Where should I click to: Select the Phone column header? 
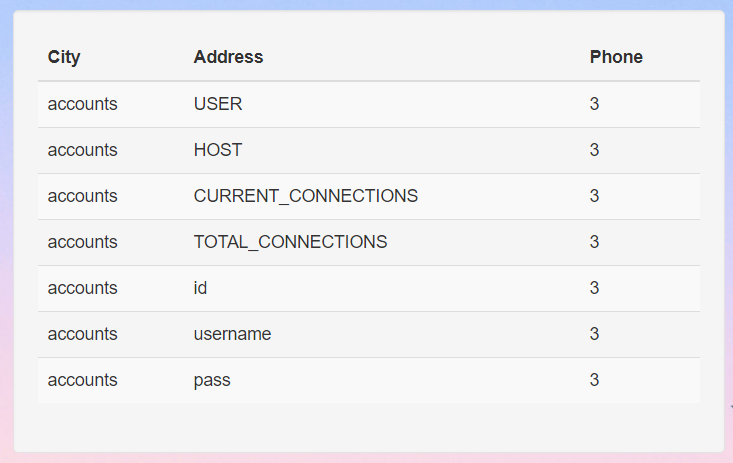click(x=616, y=57)
